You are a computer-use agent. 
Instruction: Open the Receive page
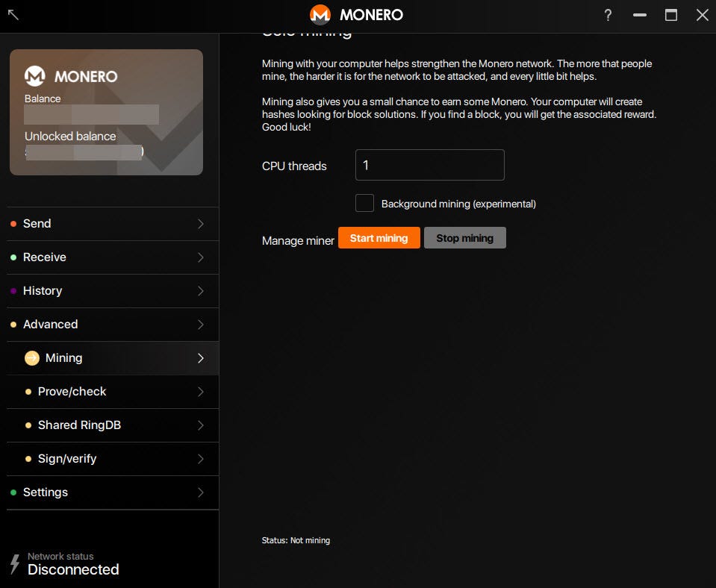click(113, 257)
